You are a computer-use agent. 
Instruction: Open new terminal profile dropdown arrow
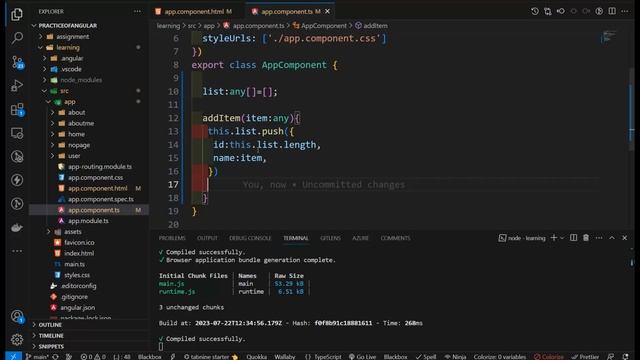point(562,238)
